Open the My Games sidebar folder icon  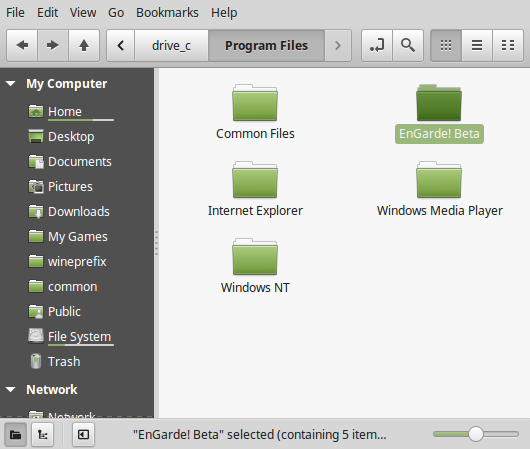point(36,236)
